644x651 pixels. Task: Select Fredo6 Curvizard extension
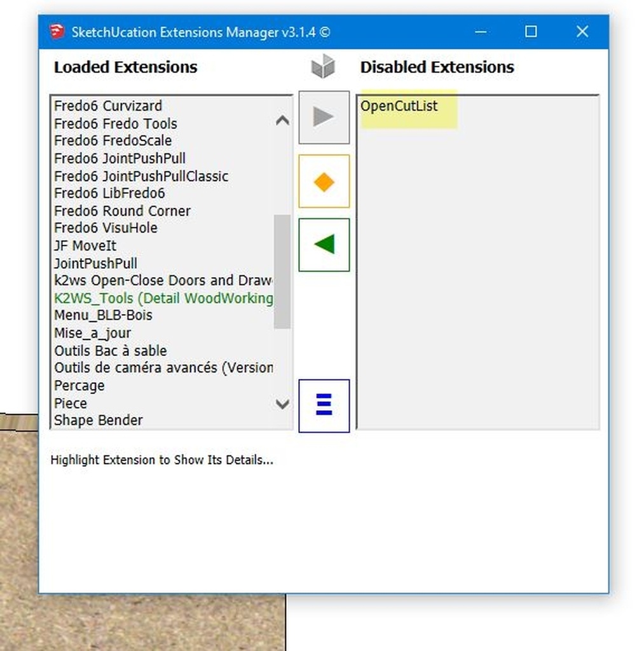(x=108, y=106)
